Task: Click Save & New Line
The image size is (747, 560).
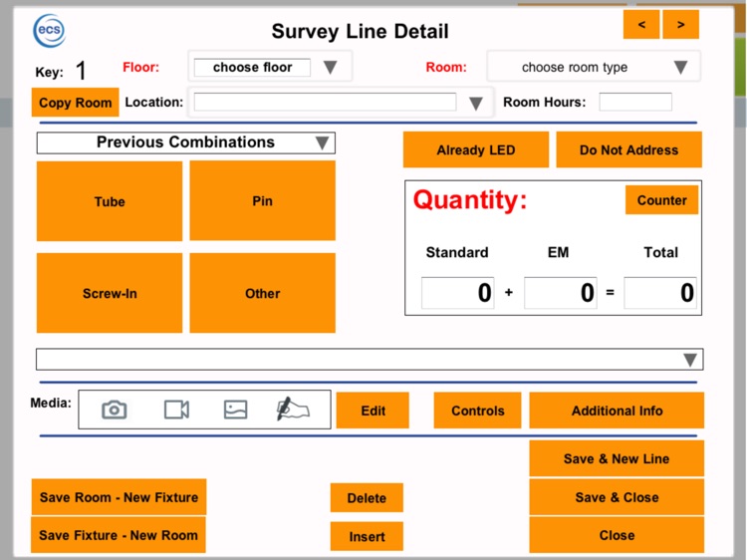Action: (617, 458)
